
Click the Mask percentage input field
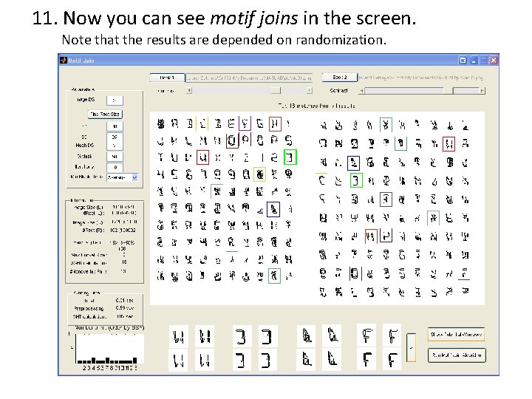point(115,157)
